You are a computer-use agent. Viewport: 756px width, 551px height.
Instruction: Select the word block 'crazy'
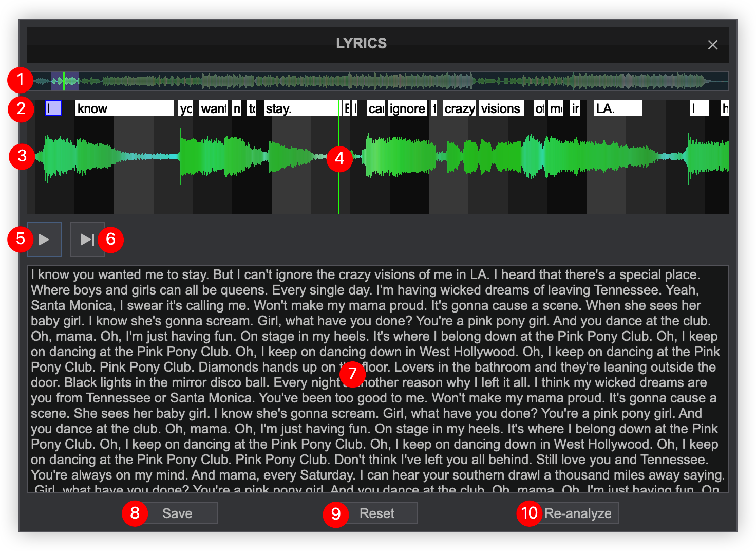pyautogui.click(x=460, y=108)
